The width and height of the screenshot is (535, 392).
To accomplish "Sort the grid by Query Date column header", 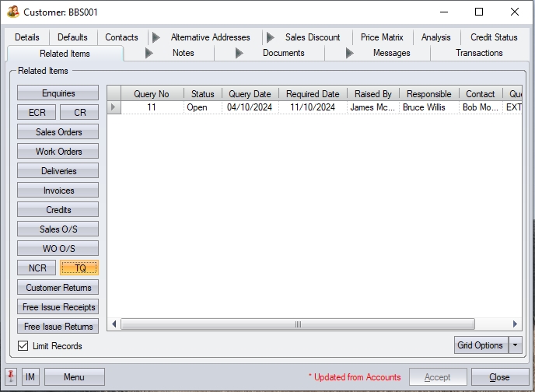I will tap(250, 94).
